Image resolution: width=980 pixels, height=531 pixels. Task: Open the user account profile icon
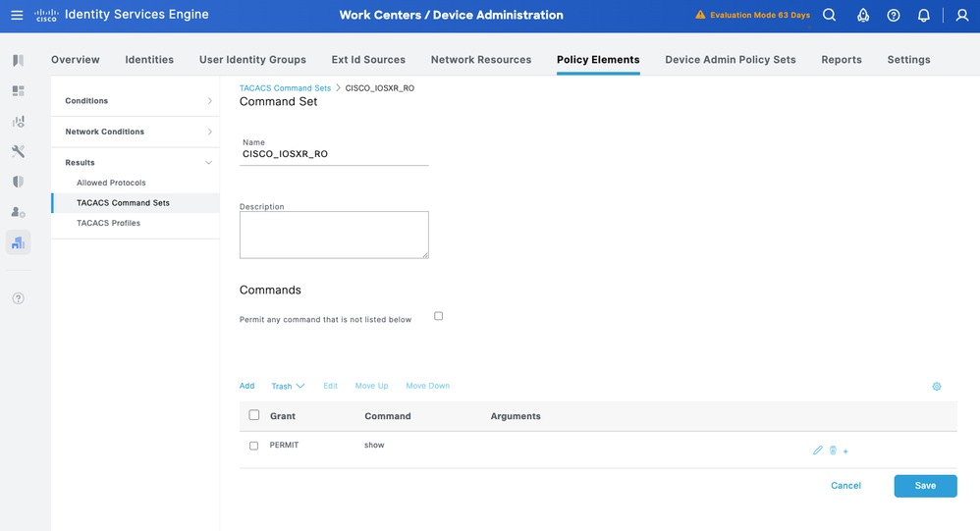(962, 15)
